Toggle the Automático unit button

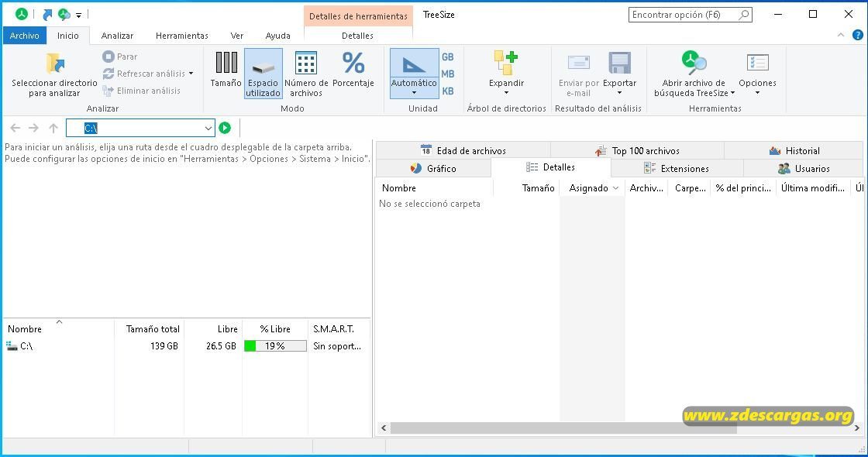(414, 74)
